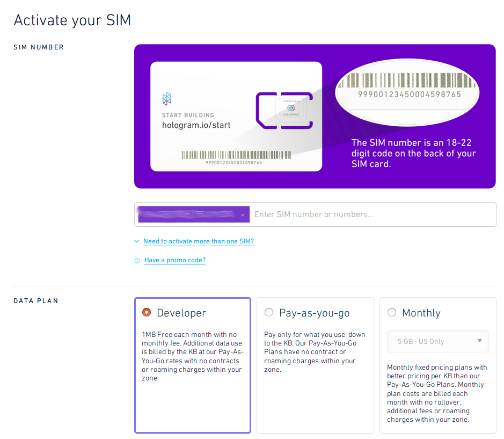Click the magnified barcode oval
Image resolution: width=504 pixels, height=439 pixels.
click(x=407, y=92)
